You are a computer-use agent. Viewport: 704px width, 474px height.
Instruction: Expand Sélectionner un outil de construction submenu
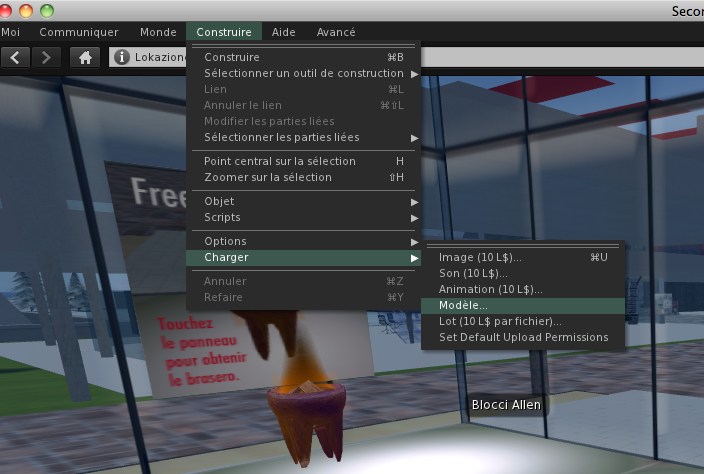[x=304, y=73]
